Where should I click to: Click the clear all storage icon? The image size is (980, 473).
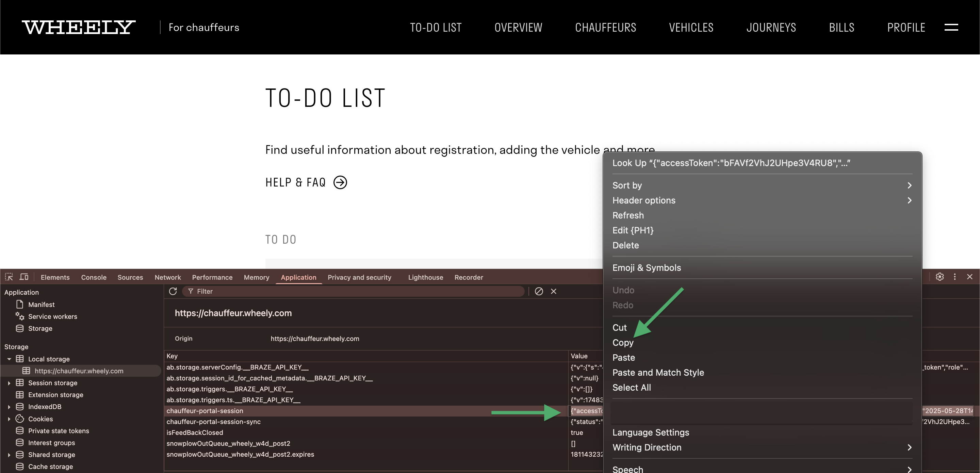[x=539, y=291]
